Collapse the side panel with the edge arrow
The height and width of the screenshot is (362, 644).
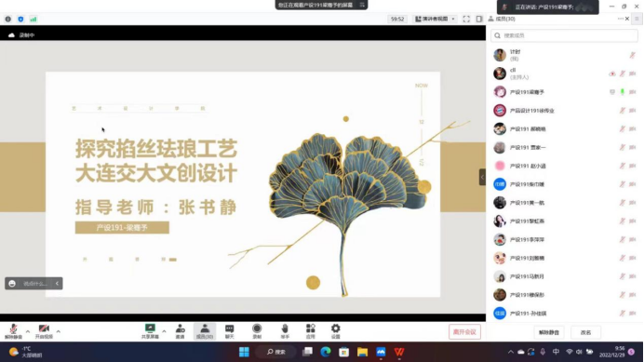(x=482, y=177)
